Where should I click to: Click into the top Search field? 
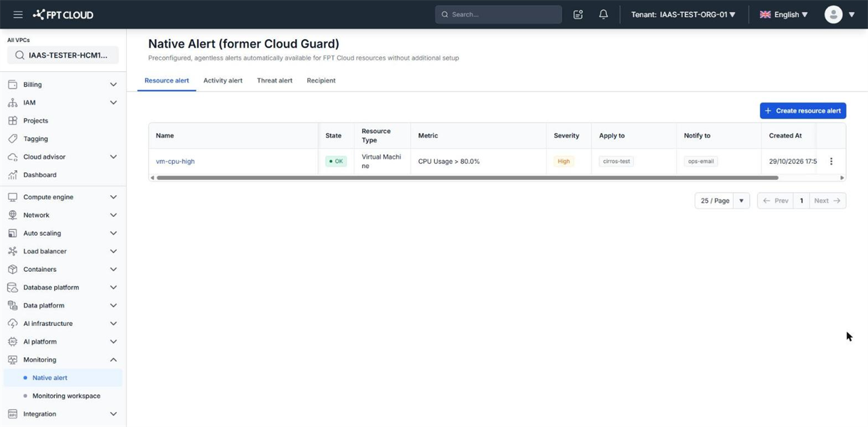(x=498, y=14)
